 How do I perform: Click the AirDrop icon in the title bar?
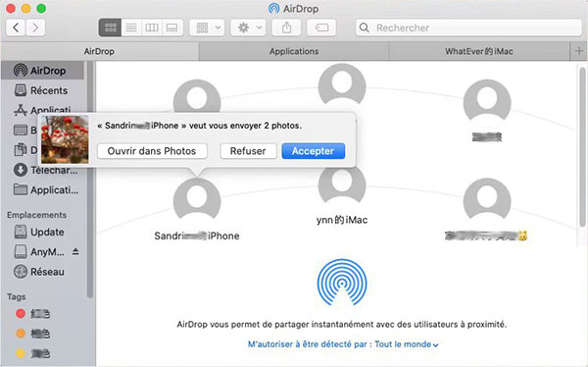coord(274,8)
